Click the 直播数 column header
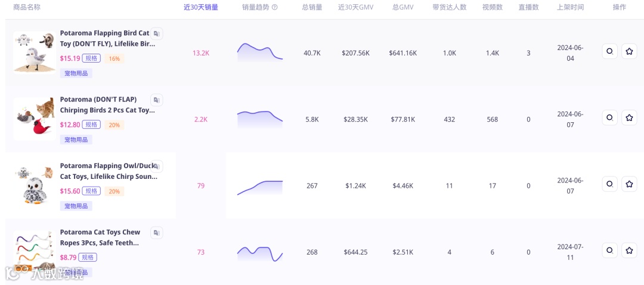 (528, 7)
